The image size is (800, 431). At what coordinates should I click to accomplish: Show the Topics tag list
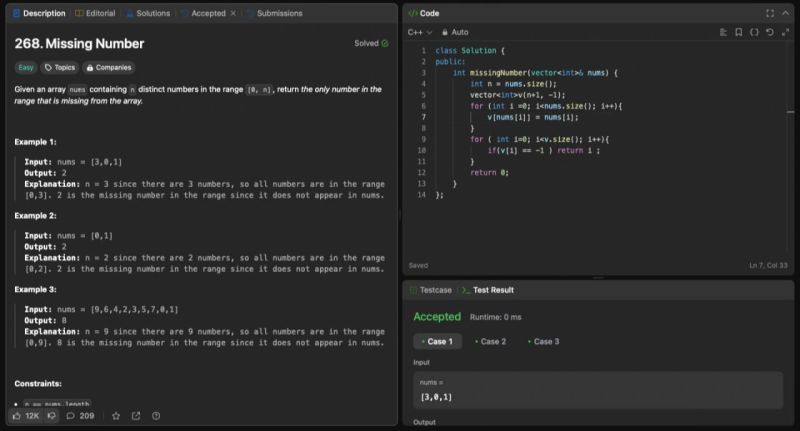click(x=60, y=67)
